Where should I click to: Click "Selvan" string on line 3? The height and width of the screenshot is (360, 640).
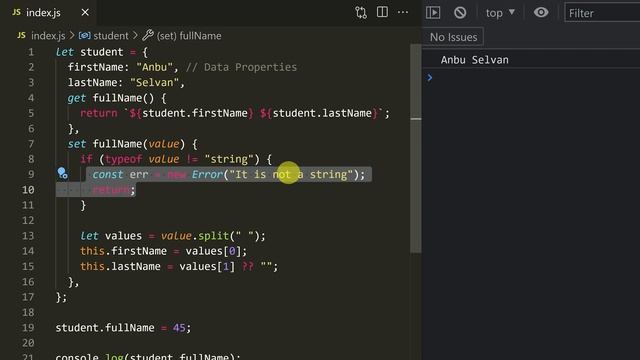[154, 83]
